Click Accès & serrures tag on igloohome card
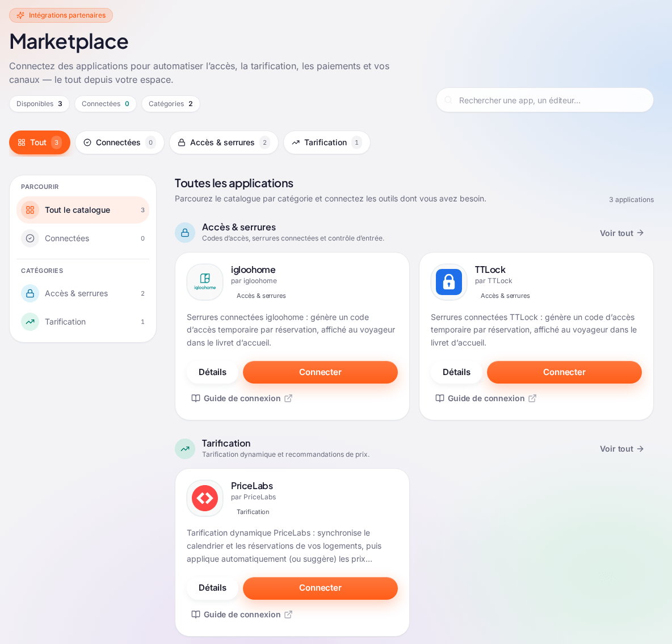 [x=261, y=296]
